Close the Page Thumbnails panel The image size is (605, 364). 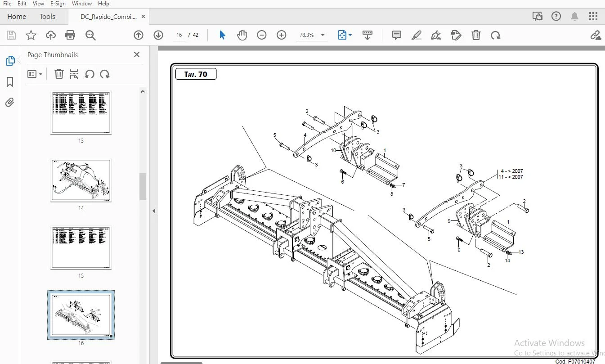[x=137, y=54]
